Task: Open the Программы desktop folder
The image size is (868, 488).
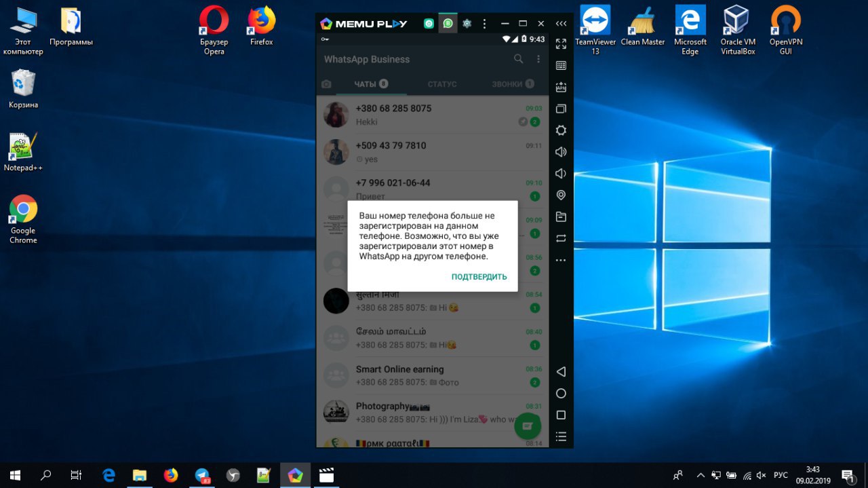Action: 71,27
